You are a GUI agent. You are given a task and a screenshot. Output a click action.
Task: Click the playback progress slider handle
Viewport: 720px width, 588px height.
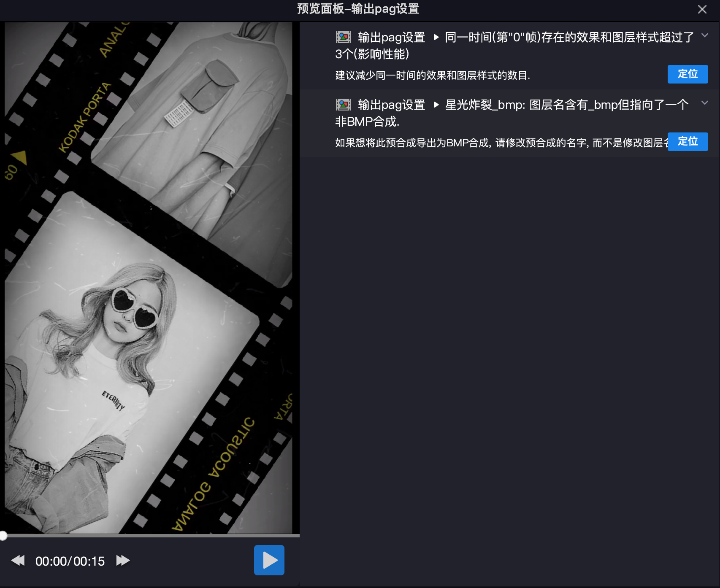pos(3,536)
